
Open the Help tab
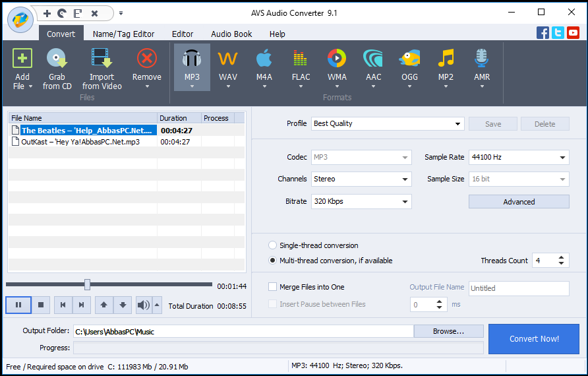click(277, 34)
